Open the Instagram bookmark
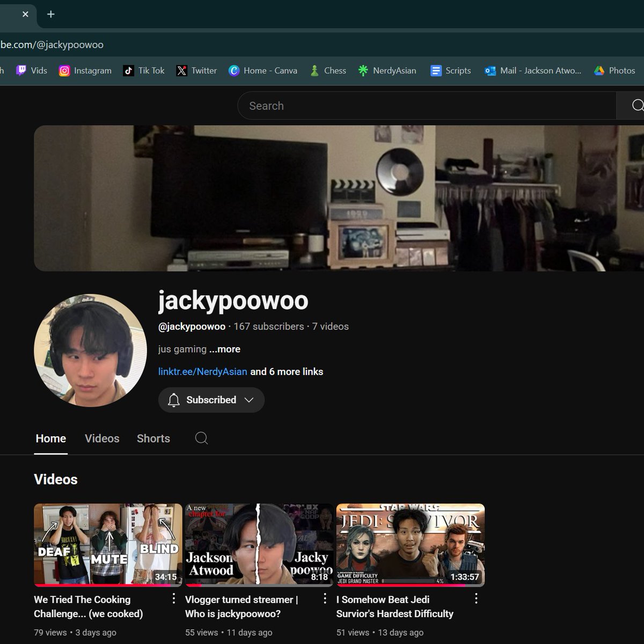 (x=85, y=70)
